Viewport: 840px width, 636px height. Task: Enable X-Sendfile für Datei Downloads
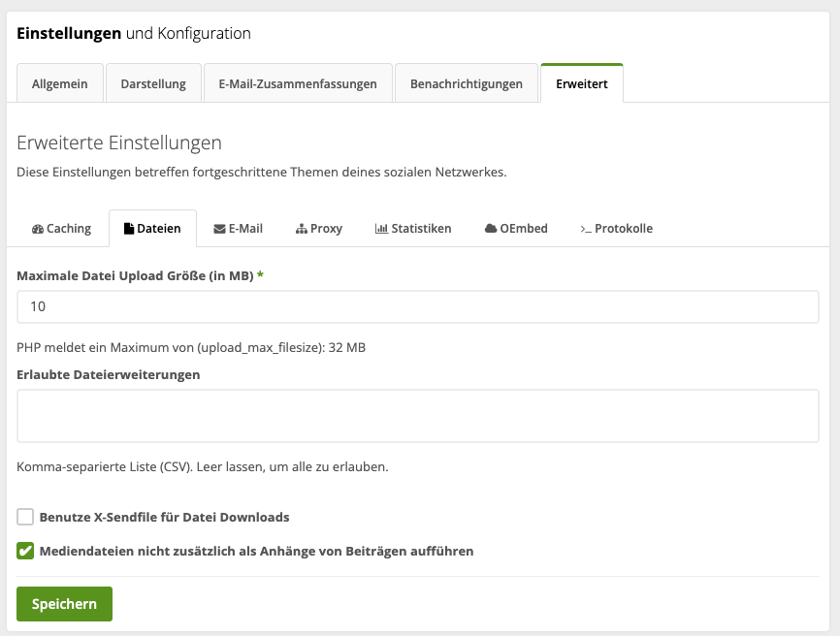click(24, 517)
